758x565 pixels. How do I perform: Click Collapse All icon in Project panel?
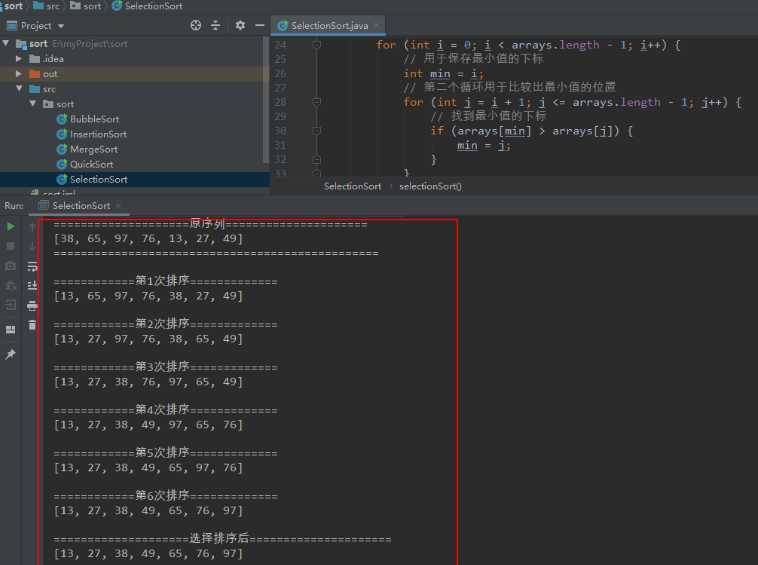(x=215, y=25)
